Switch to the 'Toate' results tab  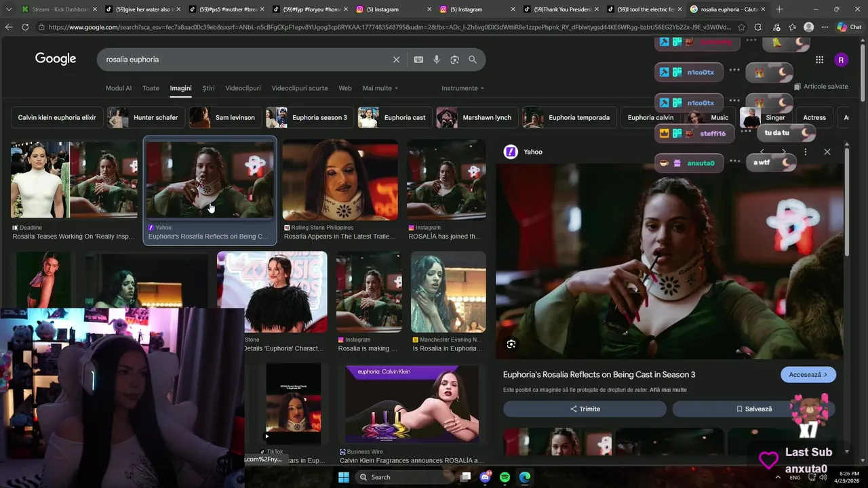coord(151,88)
